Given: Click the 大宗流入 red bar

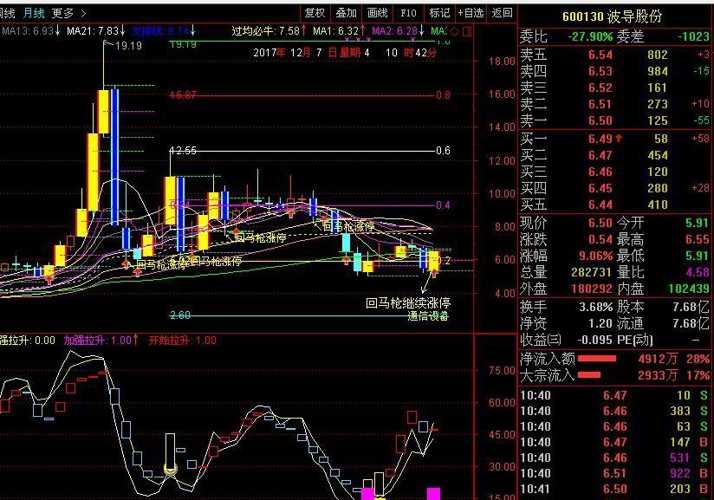Looking at the screenshot, I should pos(592,375).
